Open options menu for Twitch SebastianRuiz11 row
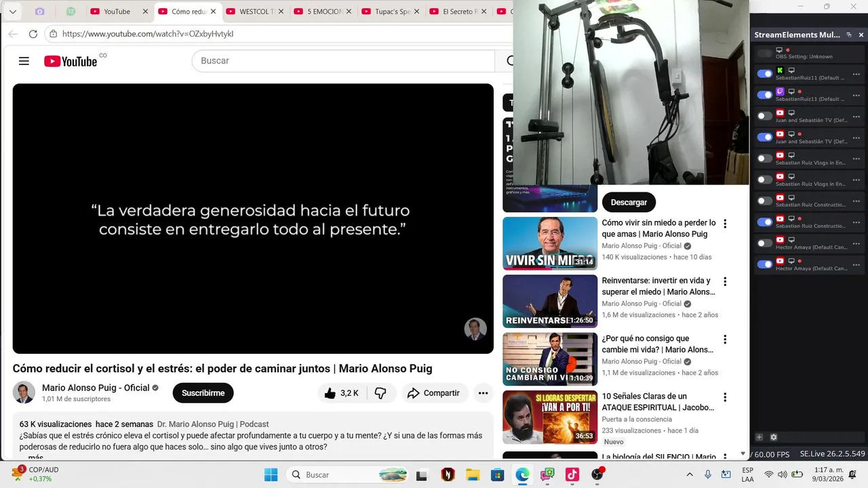The height and width of the screenshot is (488, 868). click(x=856, y=95)
